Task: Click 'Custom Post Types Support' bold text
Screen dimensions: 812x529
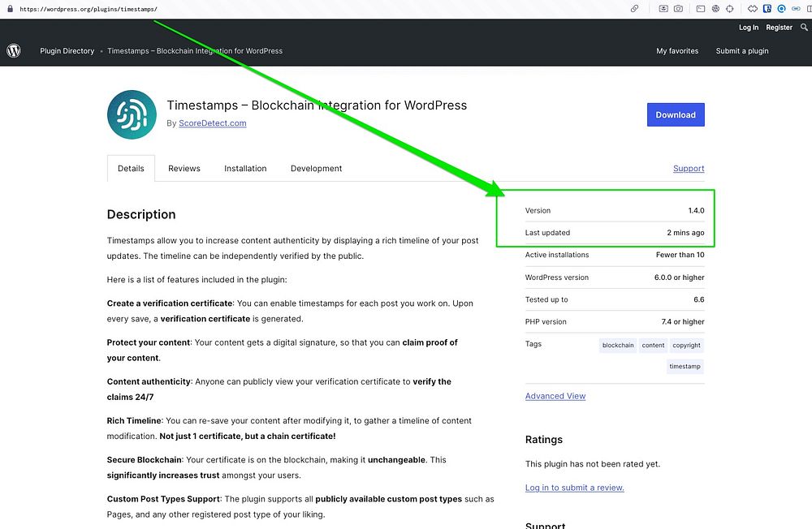Action: (163, 499)
